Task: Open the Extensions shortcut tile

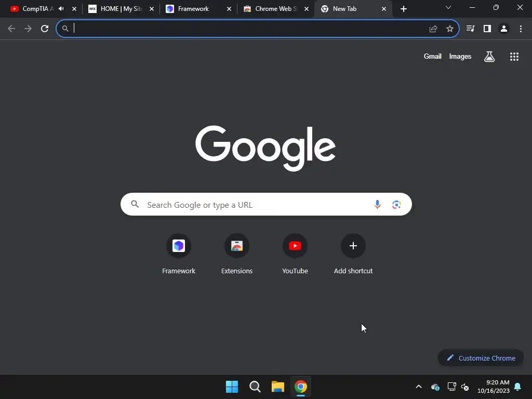Action: pos(237,254)
